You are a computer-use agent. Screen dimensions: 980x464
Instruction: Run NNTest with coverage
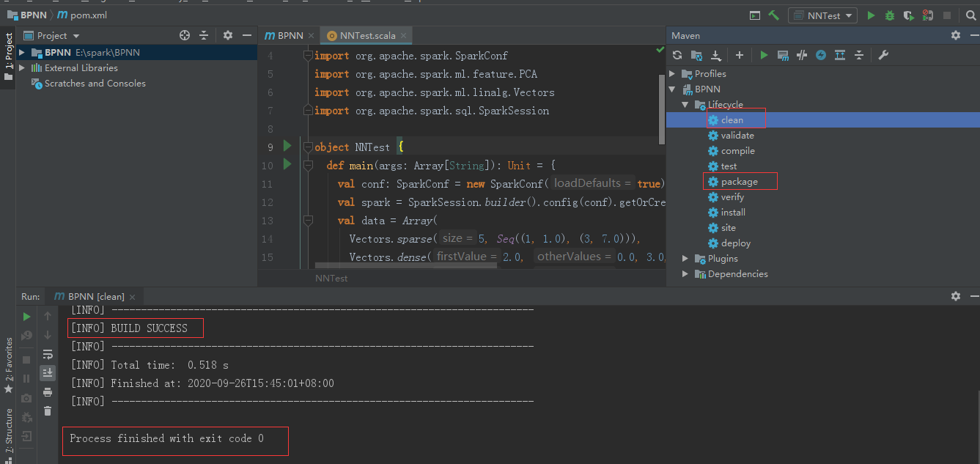[909, 14]
